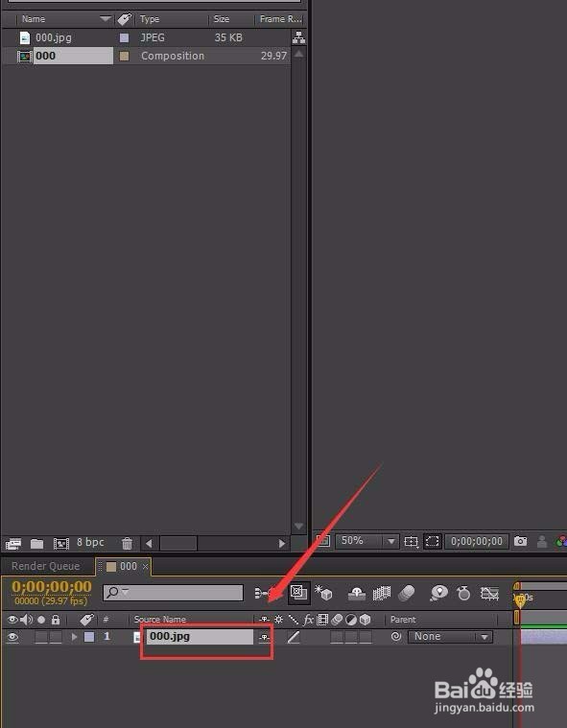The height and width of the screenshot is (728, 567).
Task: Solo the 000.jpg layer
Action: click(41, 637)
